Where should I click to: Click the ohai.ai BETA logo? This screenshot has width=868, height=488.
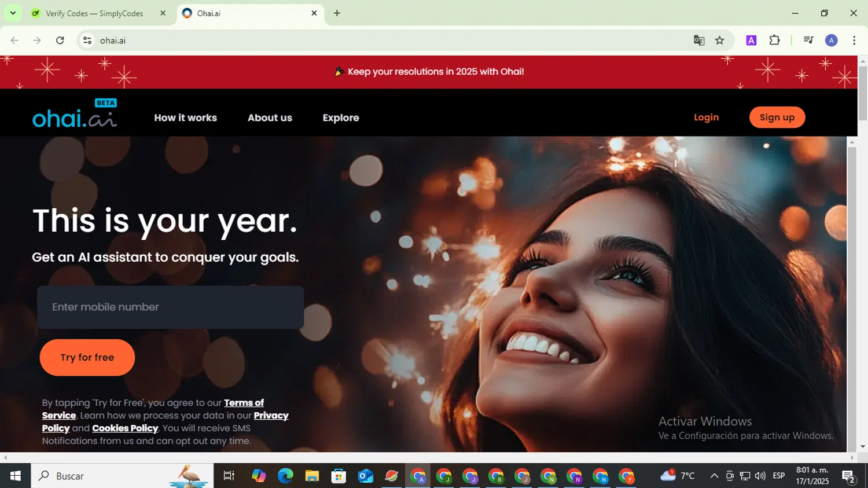click(75, 113)
